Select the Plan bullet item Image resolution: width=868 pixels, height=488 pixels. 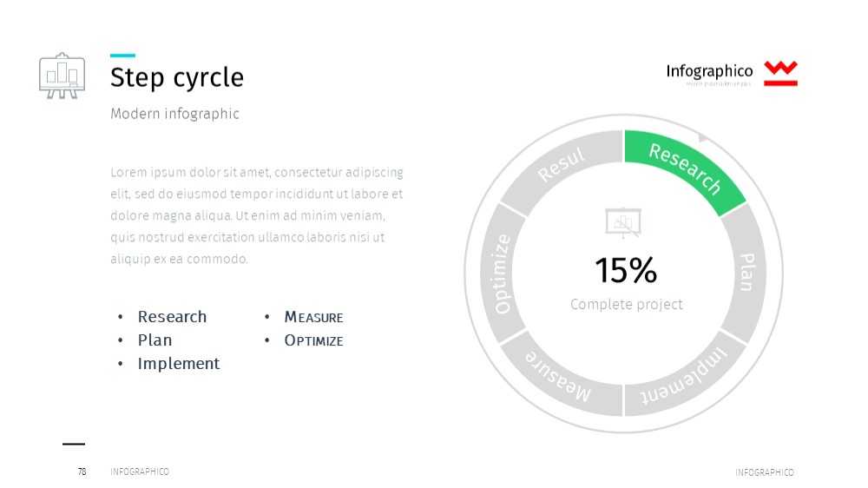155,340
